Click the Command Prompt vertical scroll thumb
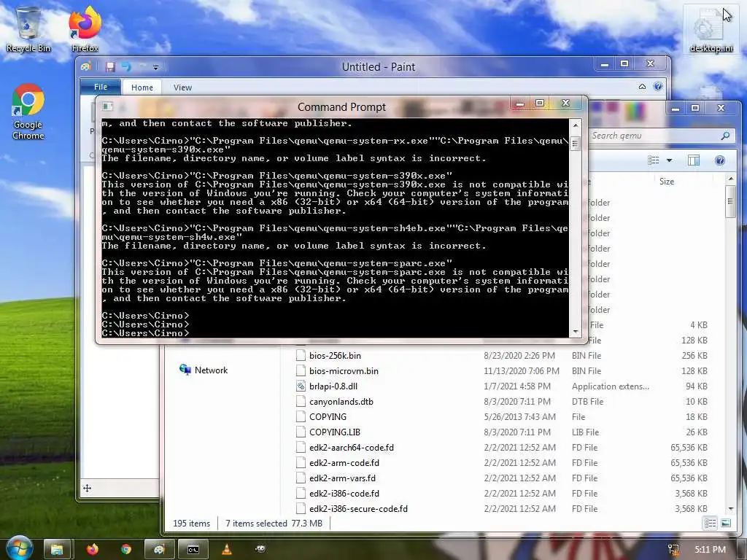Image resolution: width=747 pixels, height=560 pixels. 576,143
